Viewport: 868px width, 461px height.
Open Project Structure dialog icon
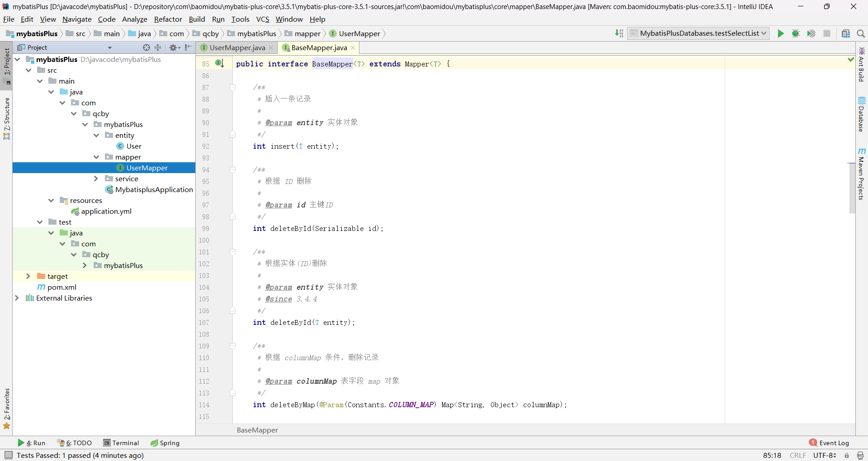click(x=846, y=33)
